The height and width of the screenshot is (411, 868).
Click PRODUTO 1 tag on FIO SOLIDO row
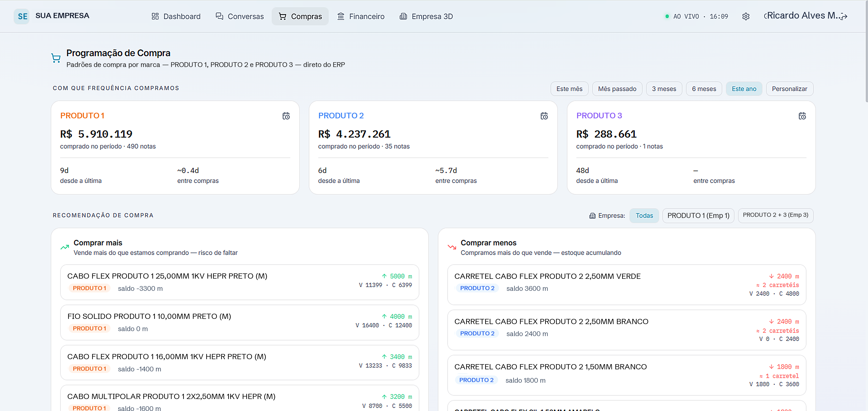point(89,328)
